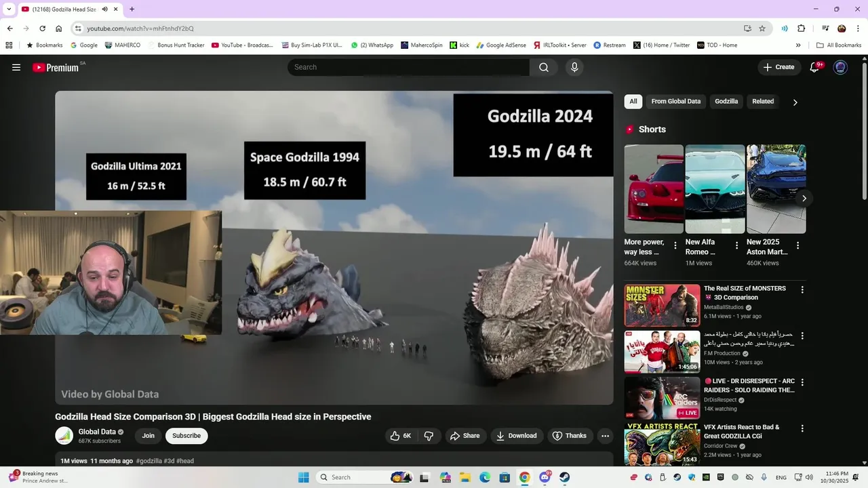Image resolution: width=868 pixels, height=488 pixels.
Task: Open more actions ellipsis below video
Action: (605, 436)
